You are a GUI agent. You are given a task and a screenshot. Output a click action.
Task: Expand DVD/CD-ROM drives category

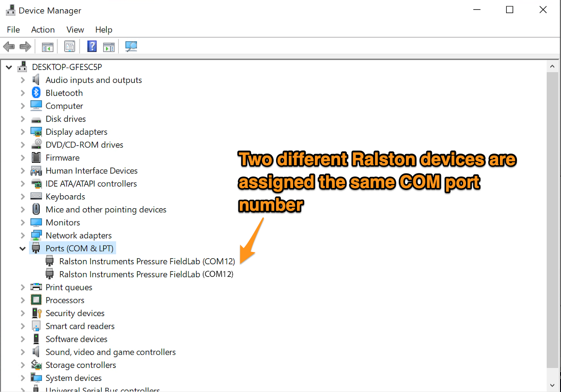(x=23, y=145)
